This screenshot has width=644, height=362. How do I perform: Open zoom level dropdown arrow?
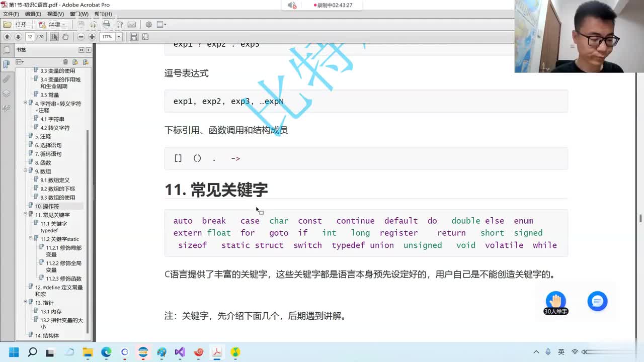point(119,37)
